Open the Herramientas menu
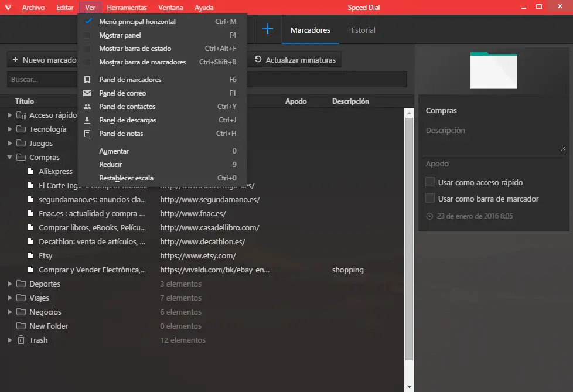 127,7
